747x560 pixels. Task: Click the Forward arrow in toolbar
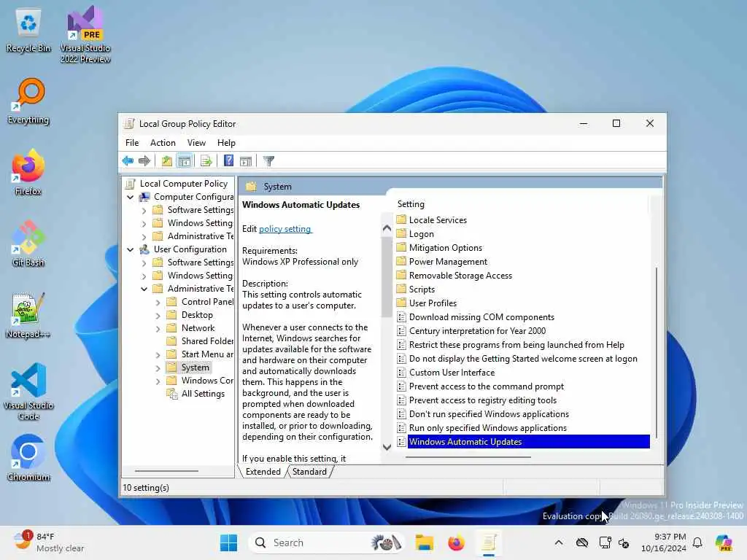pos(144,161)
